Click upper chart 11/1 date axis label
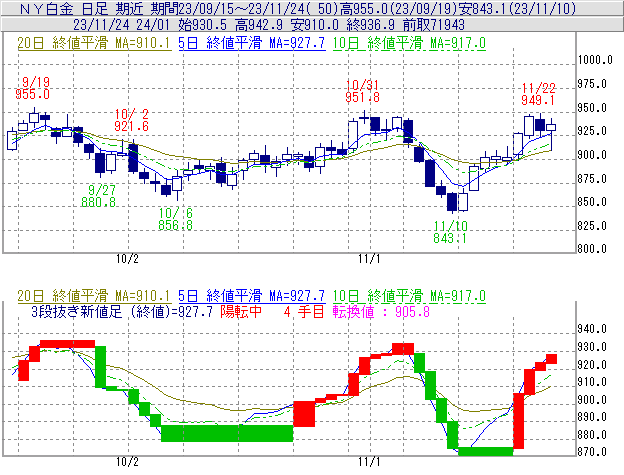Screen dimensions: 624x475 (369, 259)
